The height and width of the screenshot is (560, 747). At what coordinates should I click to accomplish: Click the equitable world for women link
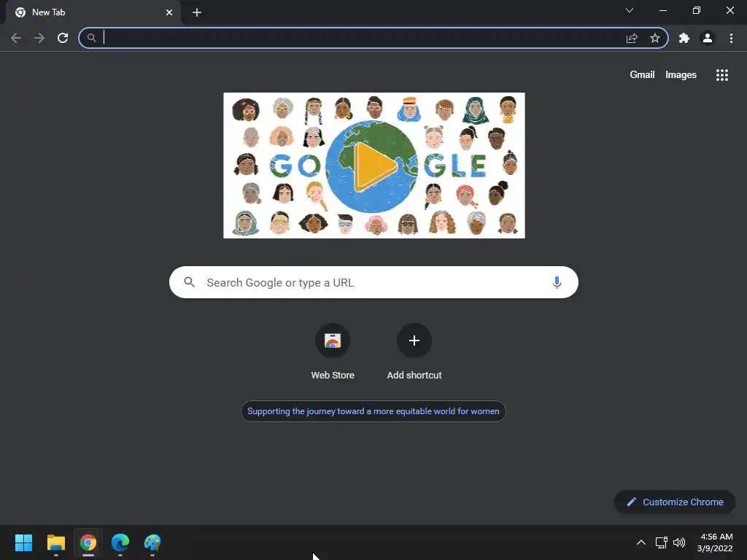(x=373, y=411)
